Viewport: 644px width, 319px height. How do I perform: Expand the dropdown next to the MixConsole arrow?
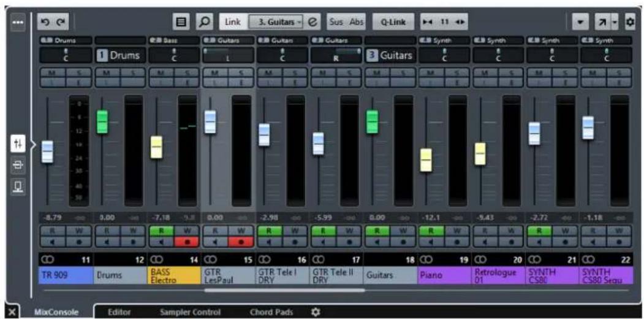(x=615, y=22)
